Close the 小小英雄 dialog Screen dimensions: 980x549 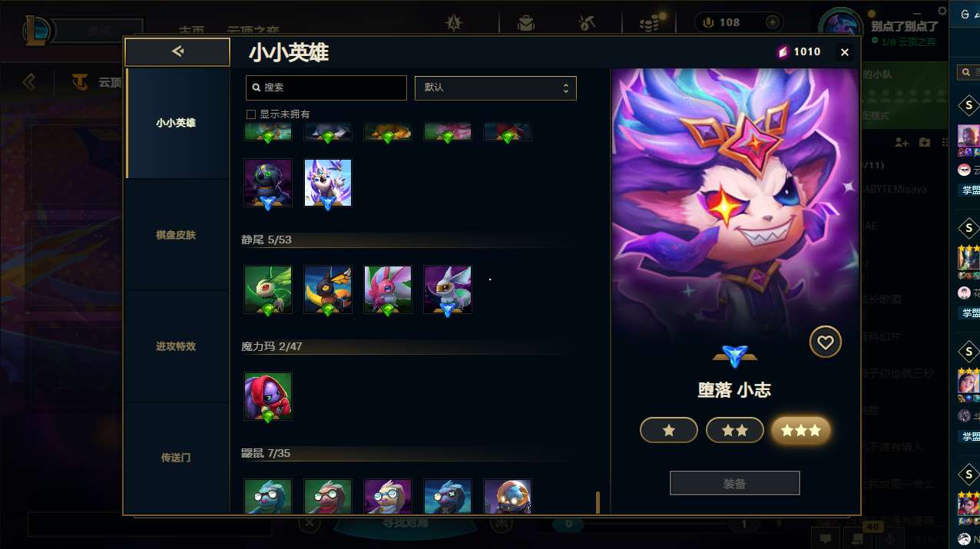(845, 52)
